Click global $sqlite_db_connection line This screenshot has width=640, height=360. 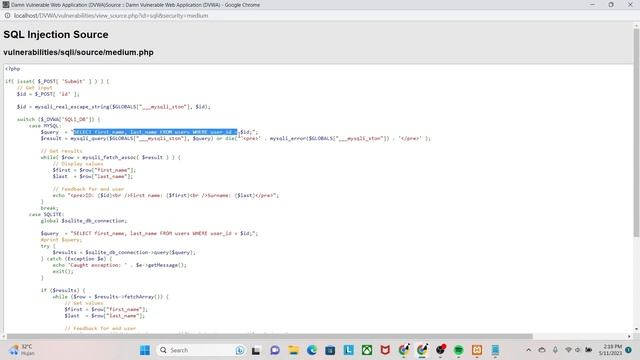coord(84,220)
